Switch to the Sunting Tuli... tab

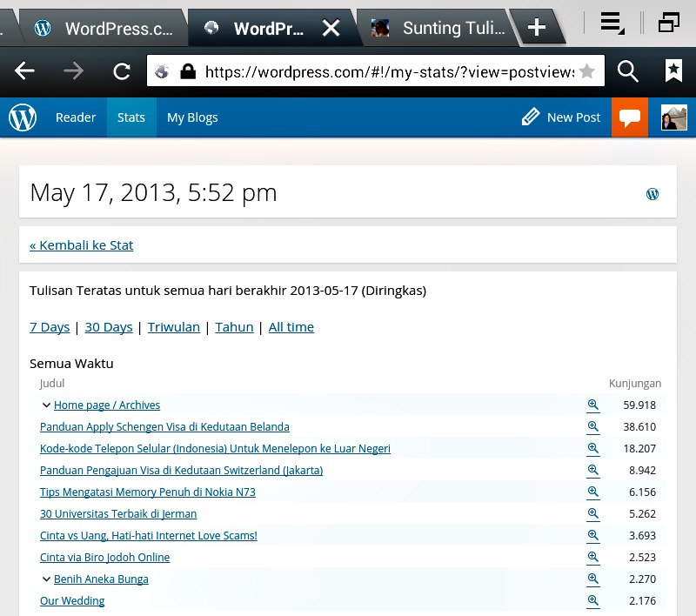click(x=439, y=28)
